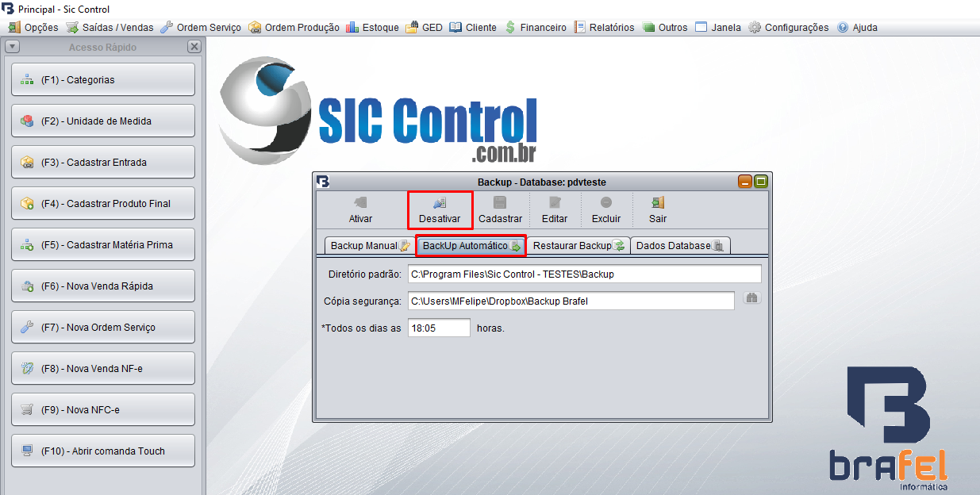The width and height of the screenshot is (980, 495).
Task: Click (F3) - Cadastrar Entrada button
Action: (103, 162)
